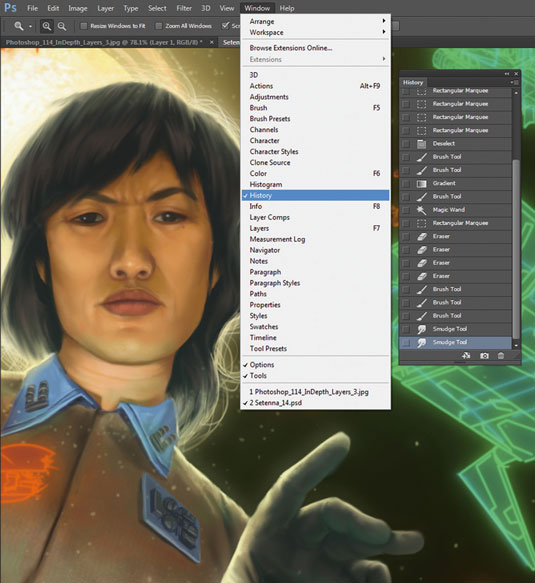Activate the Zoom In magnifier button
This screenshot has width=535, height=583.
[x=46, y=26]
